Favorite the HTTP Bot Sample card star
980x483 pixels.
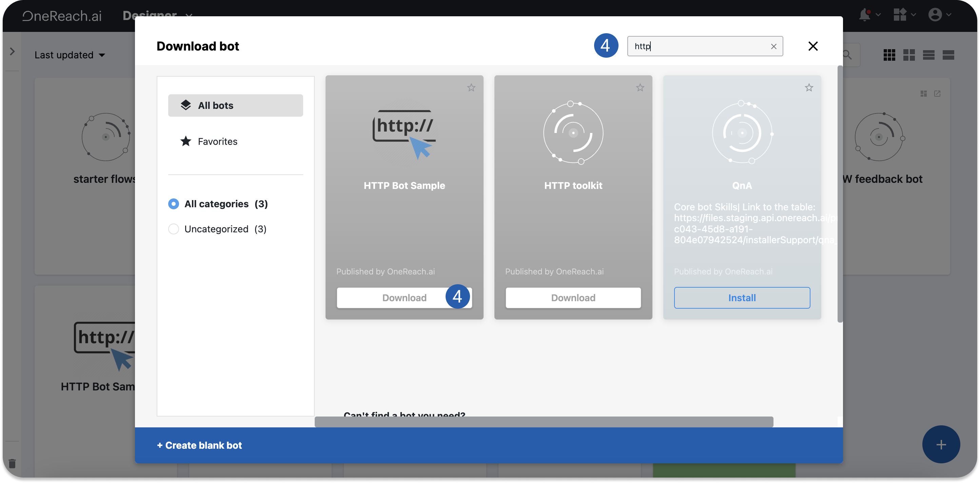pyautogui.click(x=471, y=88)
